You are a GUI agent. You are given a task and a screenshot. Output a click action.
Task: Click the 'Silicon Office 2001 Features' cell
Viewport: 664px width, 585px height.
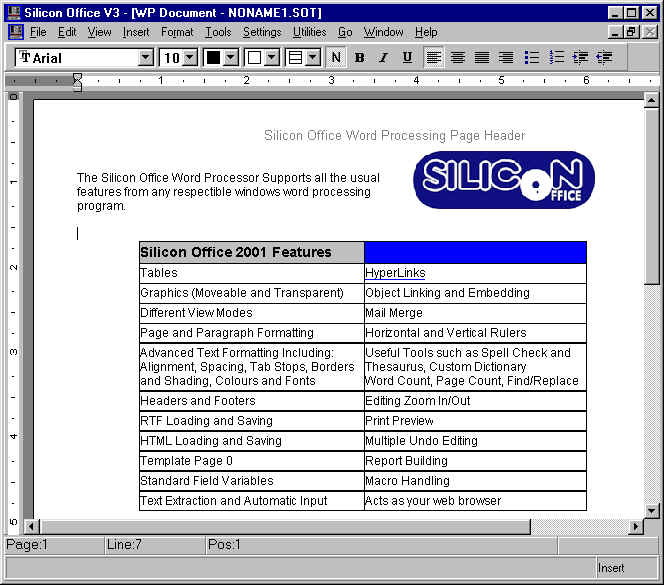tap(252, 252)
